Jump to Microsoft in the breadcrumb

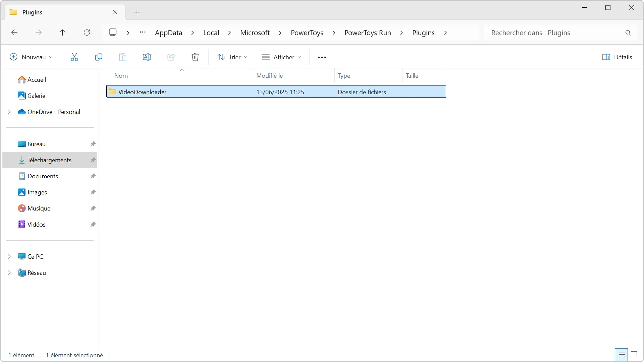tap(255, 33)
